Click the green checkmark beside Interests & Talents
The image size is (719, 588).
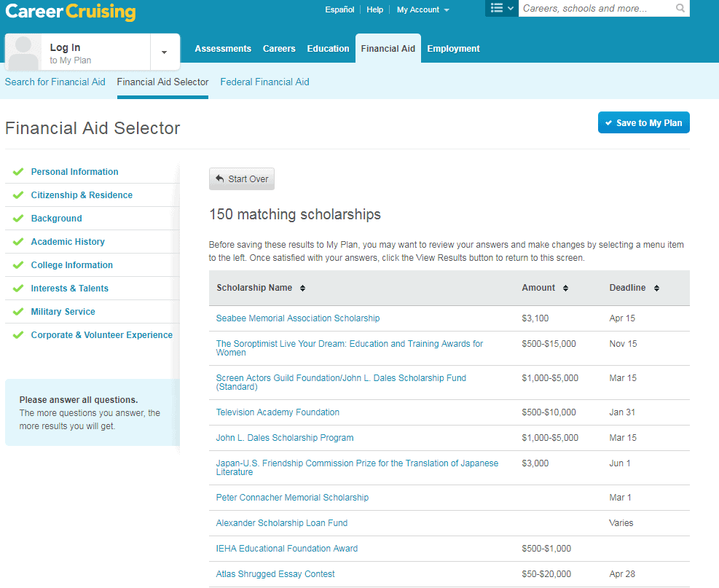(x=18, y=289)
